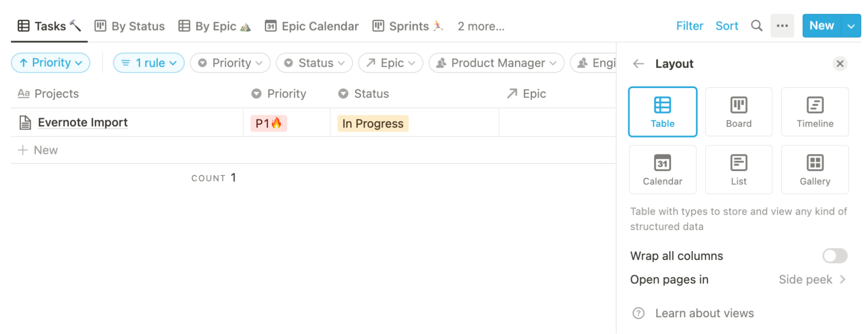Screen dimensions: 868x334
Task: Open Learn about views link
Action: click(704, 313)
